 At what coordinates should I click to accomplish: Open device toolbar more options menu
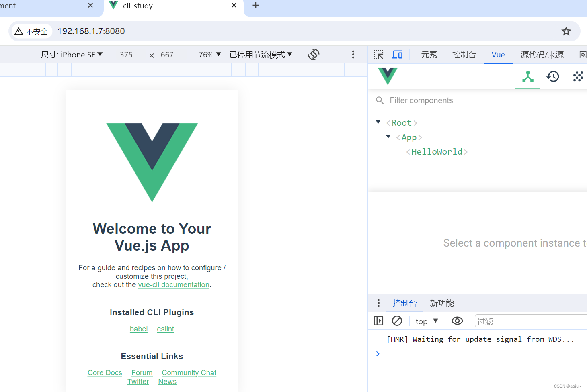(353, 55)
